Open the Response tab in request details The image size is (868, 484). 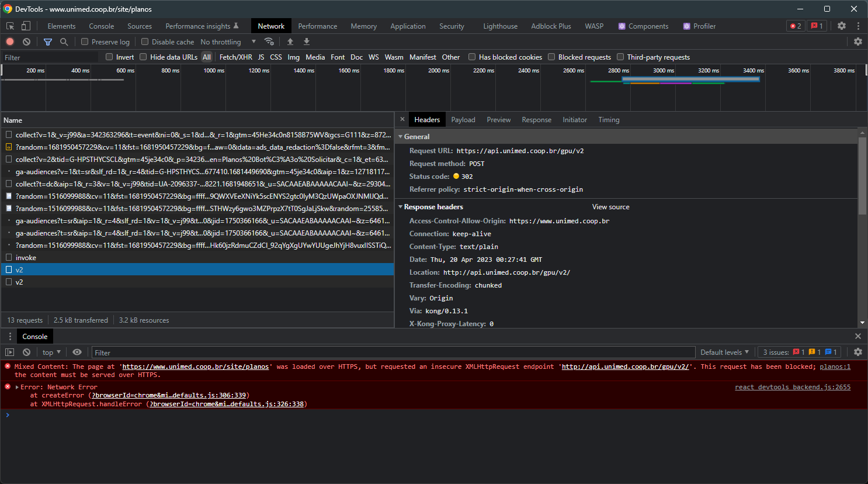click(536, 119)
